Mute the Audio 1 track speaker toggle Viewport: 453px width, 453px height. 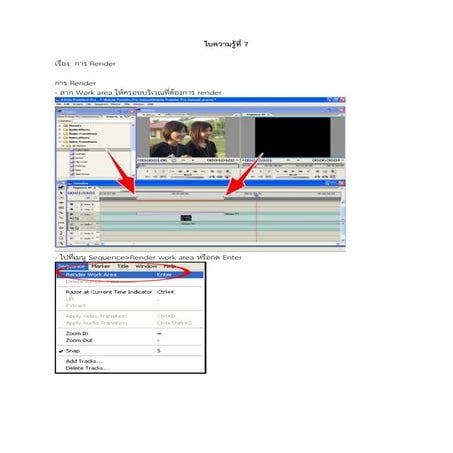[x=71, y=225]
